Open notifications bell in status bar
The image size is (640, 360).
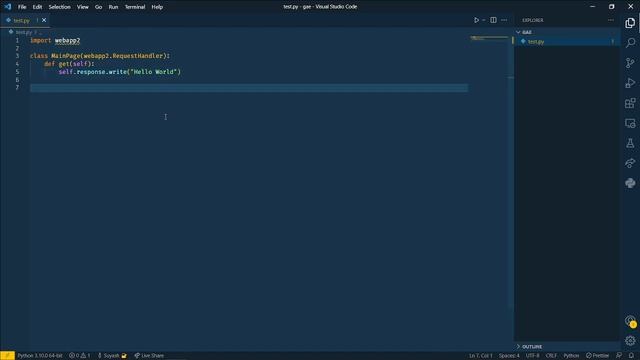click(631, 356)
